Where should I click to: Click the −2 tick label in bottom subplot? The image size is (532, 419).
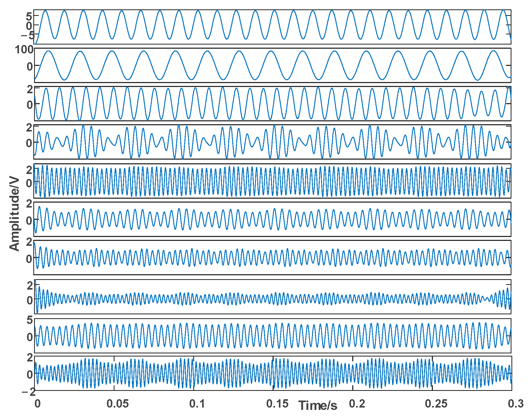coord(28,392)
